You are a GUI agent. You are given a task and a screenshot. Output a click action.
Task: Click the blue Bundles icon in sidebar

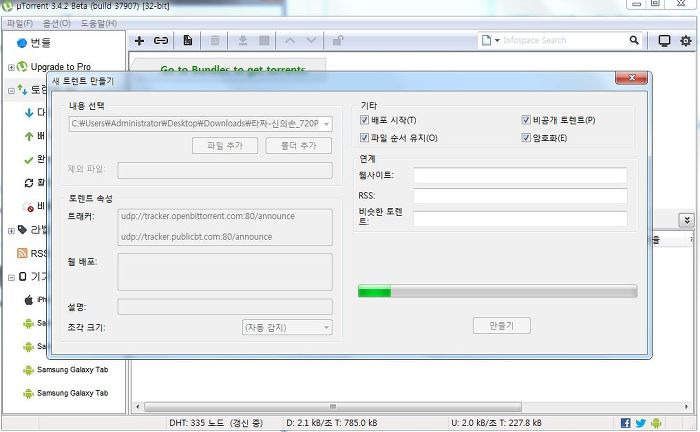[x=22, y=43]
